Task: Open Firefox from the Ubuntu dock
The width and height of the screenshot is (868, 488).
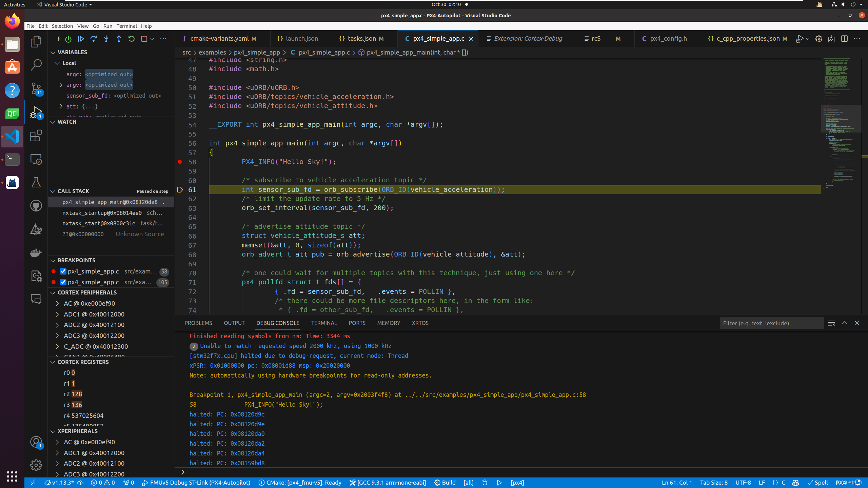Action: pyautogui.click(x=12, y=21)
